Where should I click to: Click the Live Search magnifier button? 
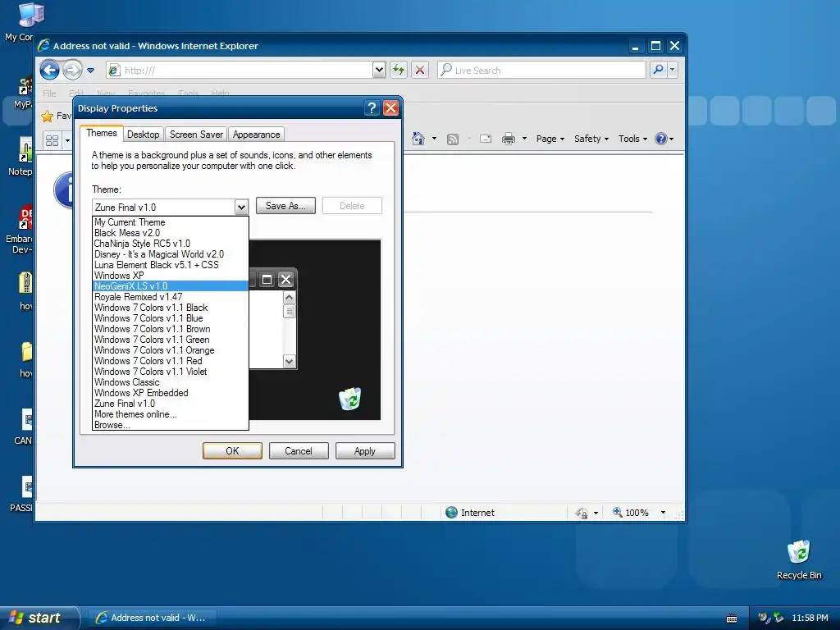[x=658, y=70]
